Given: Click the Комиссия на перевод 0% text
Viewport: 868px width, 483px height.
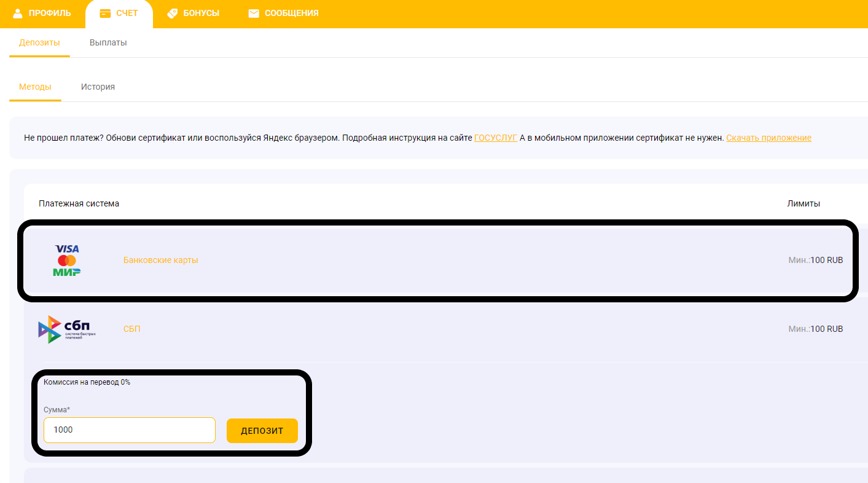Looking at the screenshot, I should [87, 382].
